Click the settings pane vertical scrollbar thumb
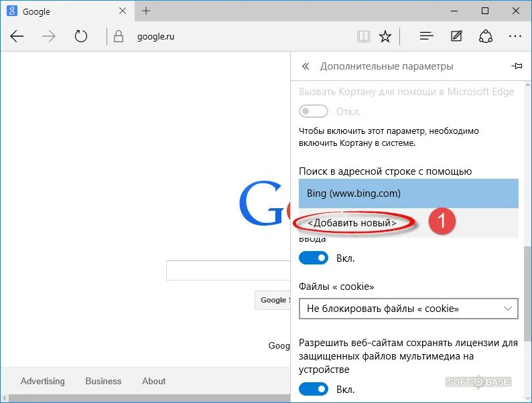This screenshot has height=403, width=532. (x=527, y=294)
